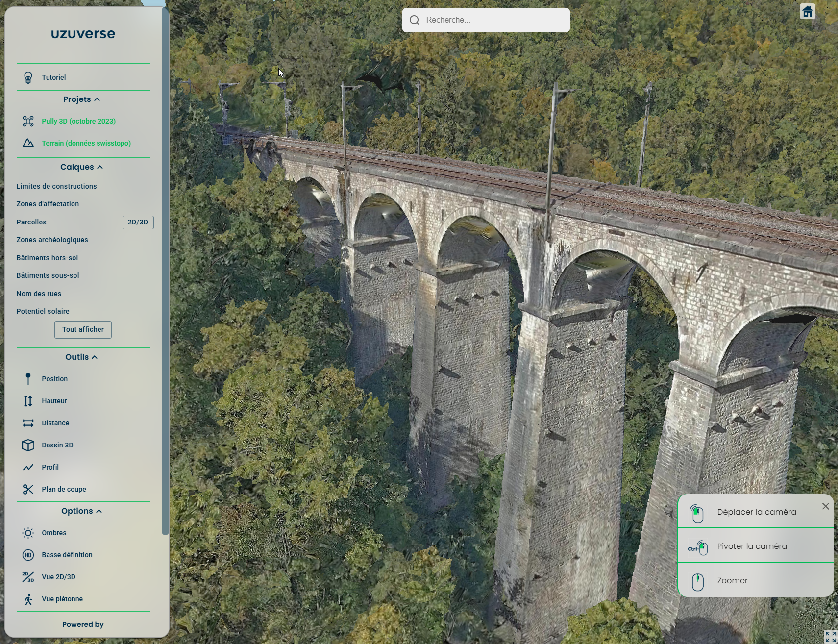The image size is (838, 644).
Task: Click the home icon in top-right corner
Action: tap(807, 11)
